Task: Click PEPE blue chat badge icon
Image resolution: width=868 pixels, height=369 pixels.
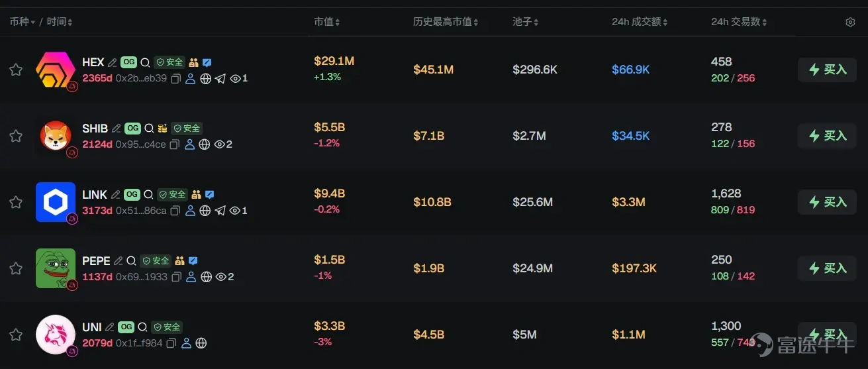Action: [193, 261]
